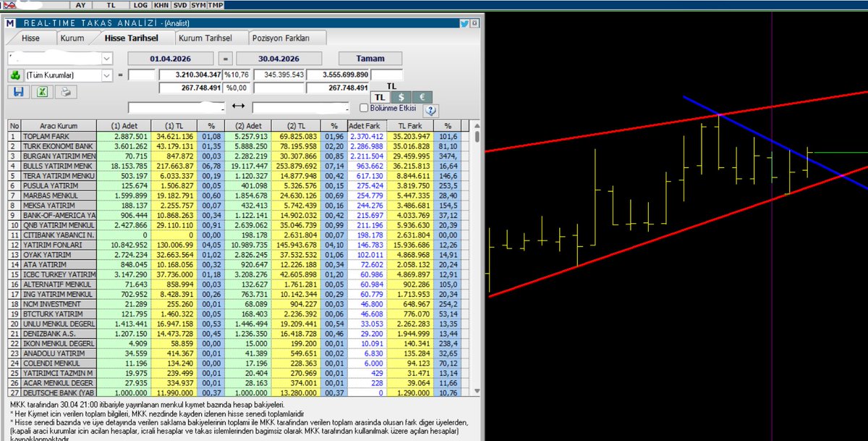This screenshot has width=868, height=441.
Task: Click the TMP toolbar button
Action: [x=216, y=5]
